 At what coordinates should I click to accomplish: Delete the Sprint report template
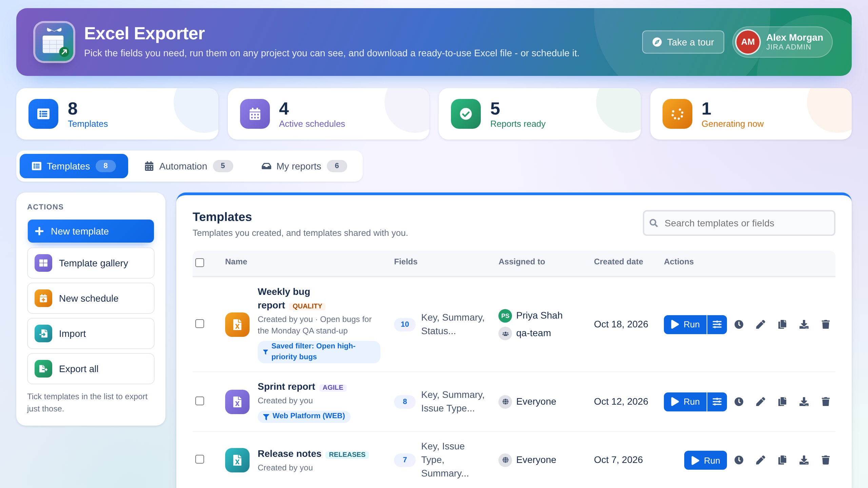[826, 402]
